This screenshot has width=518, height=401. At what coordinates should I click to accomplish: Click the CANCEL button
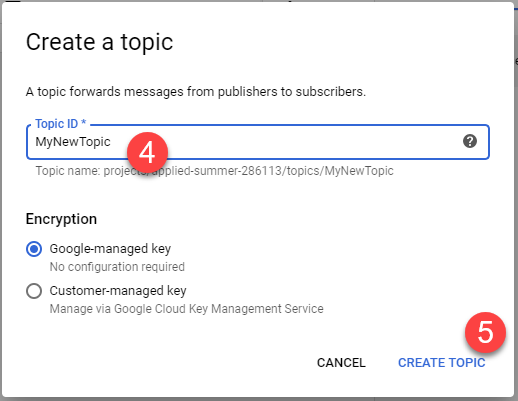coord(341,363)
